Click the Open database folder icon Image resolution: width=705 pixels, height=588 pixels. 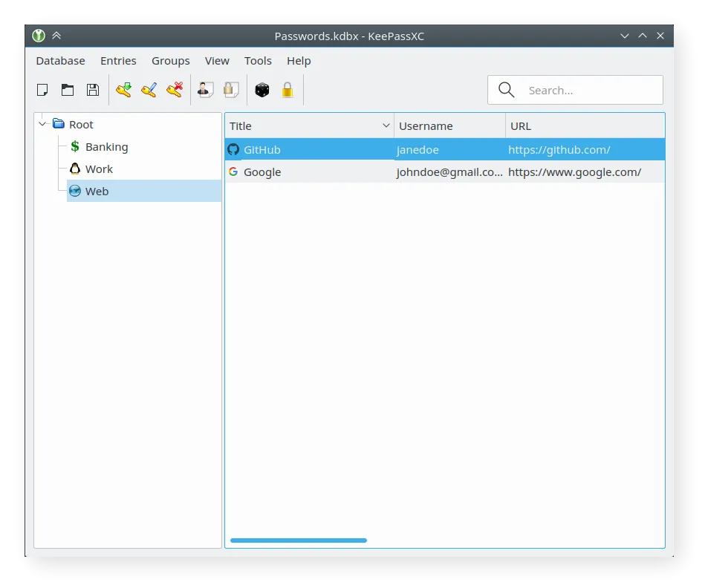[x=68, y=90]
